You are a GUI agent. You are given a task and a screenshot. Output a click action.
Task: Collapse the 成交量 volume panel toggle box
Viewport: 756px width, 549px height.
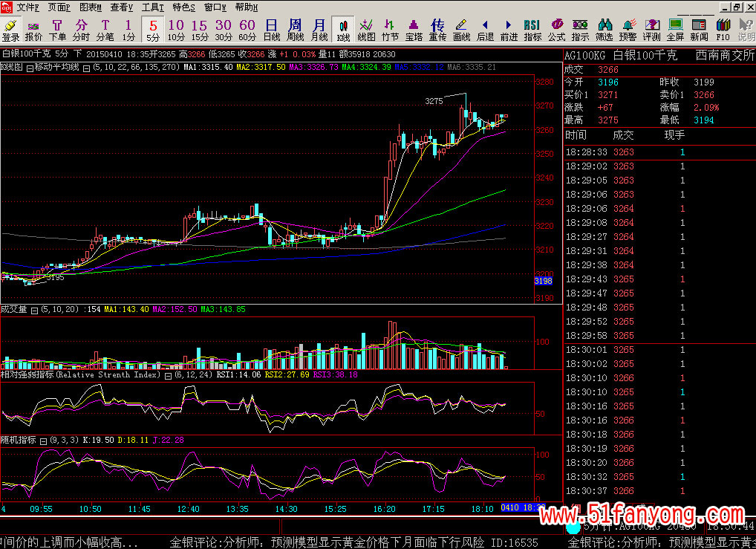(x=34, y=311)
